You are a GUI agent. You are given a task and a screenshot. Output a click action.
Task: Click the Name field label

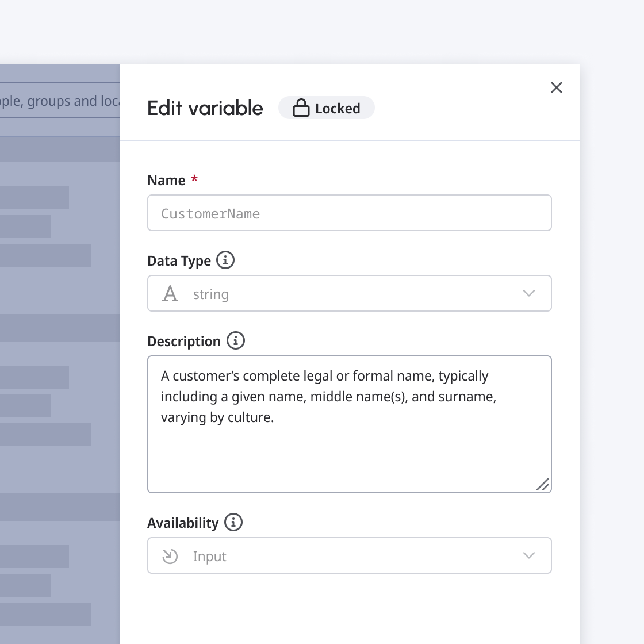coord(166,181)
